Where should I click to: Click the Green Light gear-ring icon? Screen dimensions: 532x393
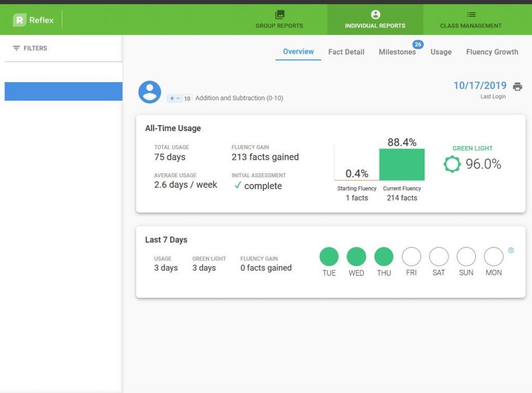[x=452, y=164]
